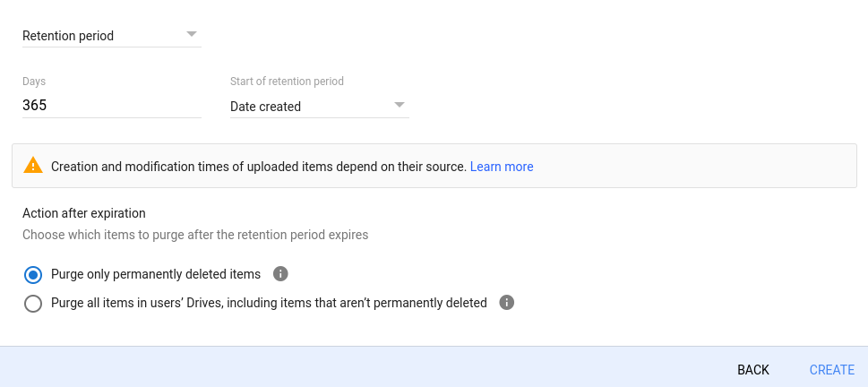The height and width of the screenshot is (387, 868).
Task: Click the 'Choose which items to purge' description
Action: point(195,235)
